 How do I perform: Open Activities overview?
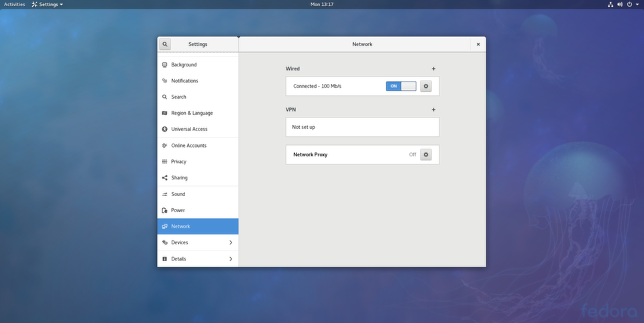coord(14,5)
